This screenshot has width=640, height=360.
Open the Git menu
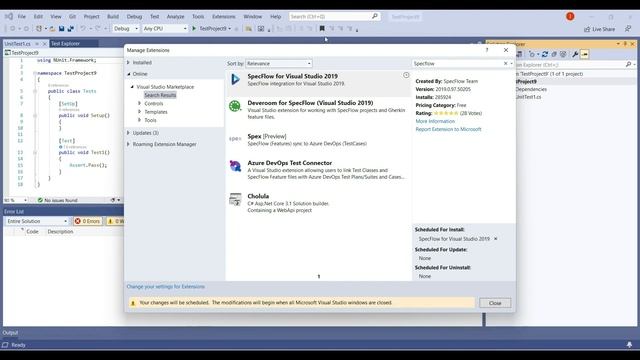click(x=72, y=16)
